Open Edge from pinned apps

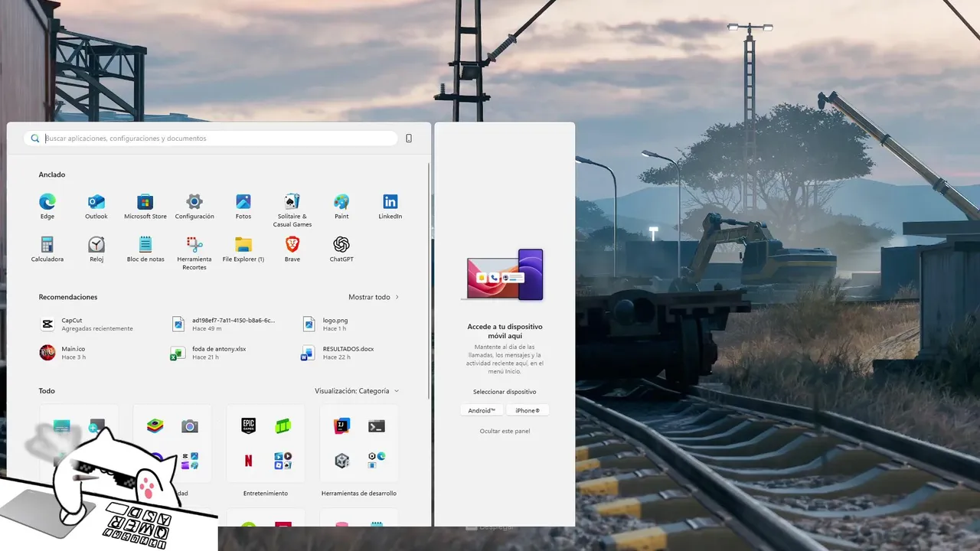47,202
